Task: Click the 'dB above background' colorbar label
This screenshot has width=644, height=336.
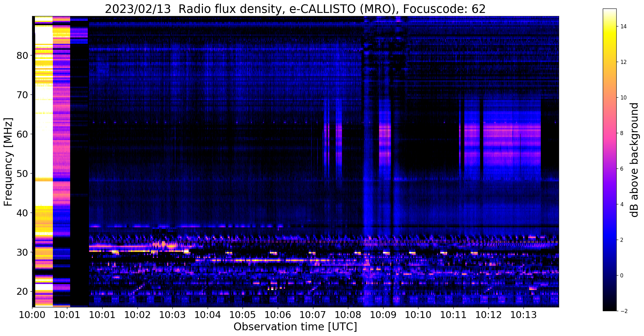Action: tap(635, 160)
